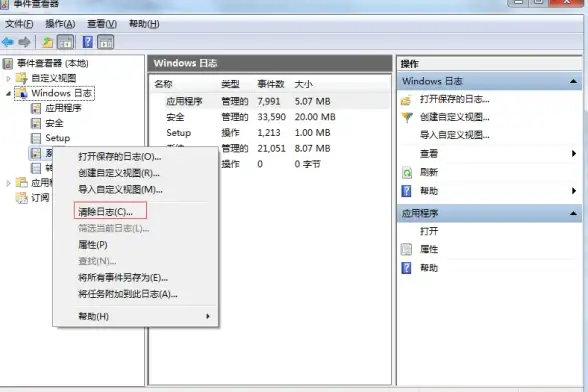This screenshot has height=392, width=588.
Task: Click 帮助 under 应用程序 actions
Action: pos(429,268)
